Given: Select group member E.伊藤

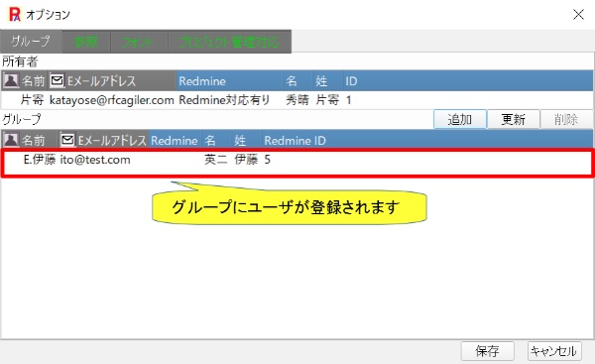Looking at the screenshot, I should [x=40, y=160].
